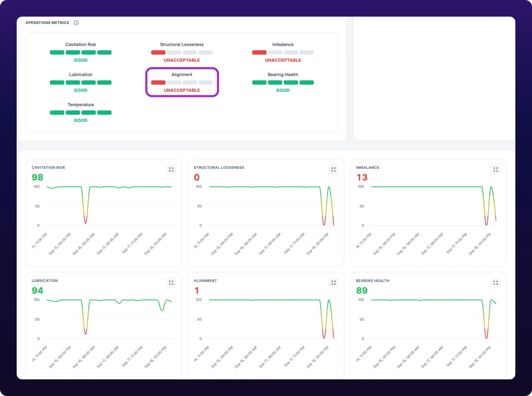This screenshot has width=532, height=396.
Task: Click the green status bar under Temperature
Action: tap(81, 112)
